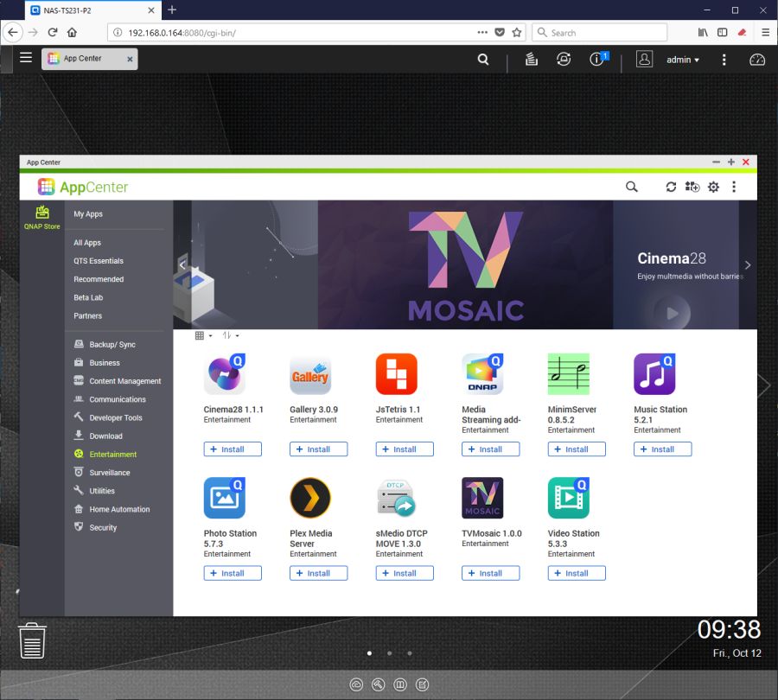Click the Video Station app icon
The height and width of the screenshot is (700, 778).
(x=569, y=498)
